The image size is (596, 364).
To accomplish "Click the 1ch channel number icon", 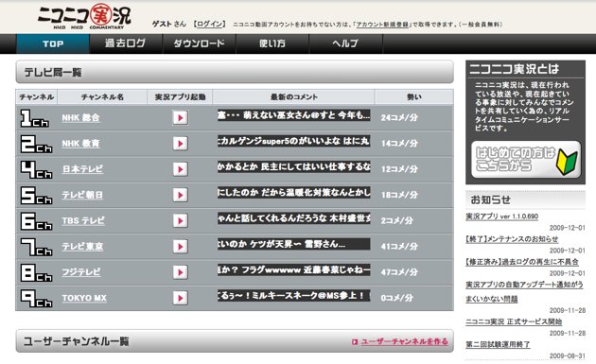I will [35, 118].
